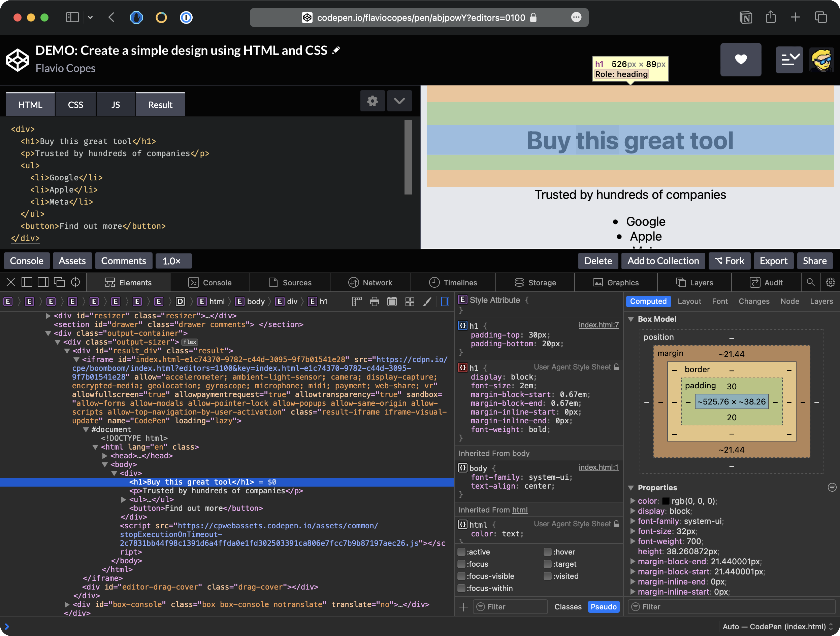840x636 pixels.
Task: Click the Fork button
Action: tap(729, 261)
